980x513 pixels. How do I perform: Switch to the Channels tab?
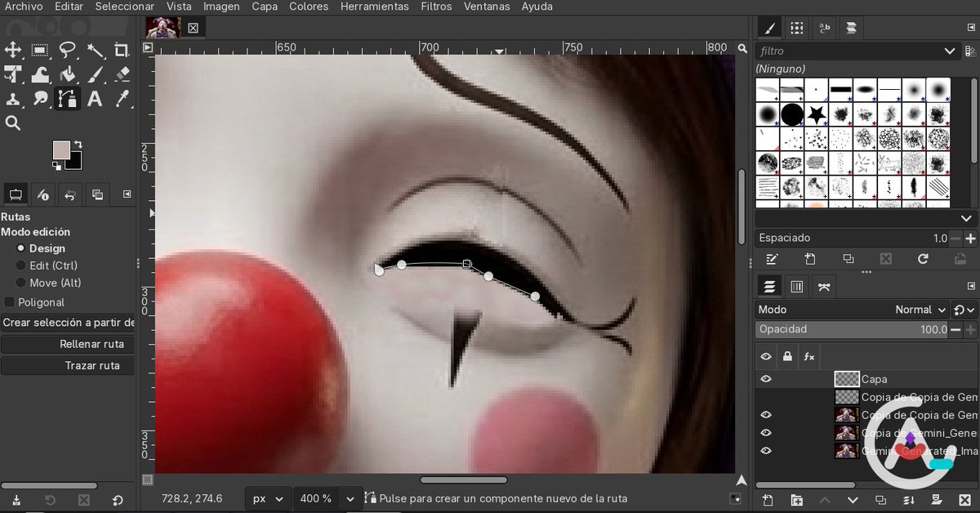tap(796, 286)
